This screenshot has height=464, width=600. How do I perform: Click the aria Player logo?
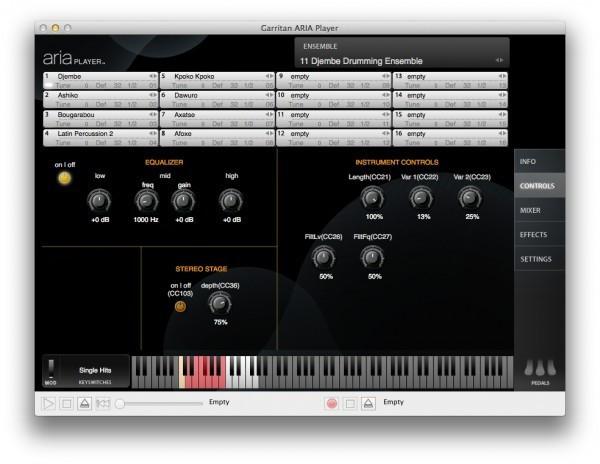pos(73,58)
